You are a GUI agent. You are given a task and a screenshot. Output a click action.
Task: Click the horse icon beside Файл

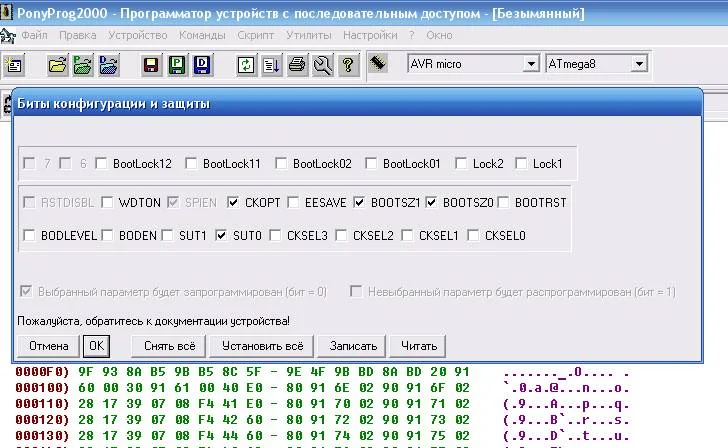click(7, 36)
